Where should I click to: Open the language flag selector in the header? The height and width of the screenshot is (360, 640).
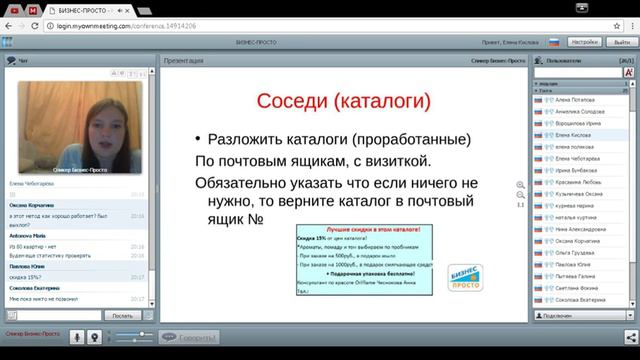click(x=554, y=42)
